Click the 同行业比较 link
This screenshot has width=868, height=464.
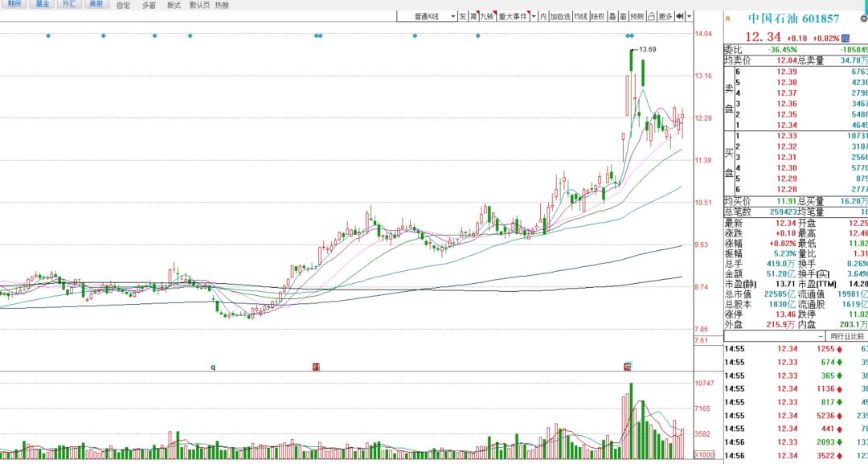coord(847,336)
